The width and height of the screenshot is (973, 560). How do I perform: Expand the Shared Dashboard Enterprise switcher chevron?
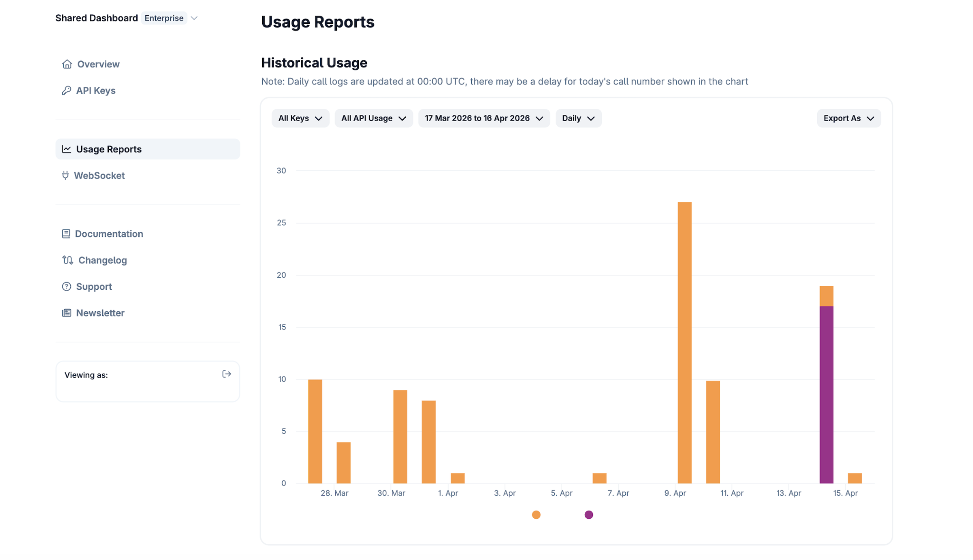(x=194, y=18)
